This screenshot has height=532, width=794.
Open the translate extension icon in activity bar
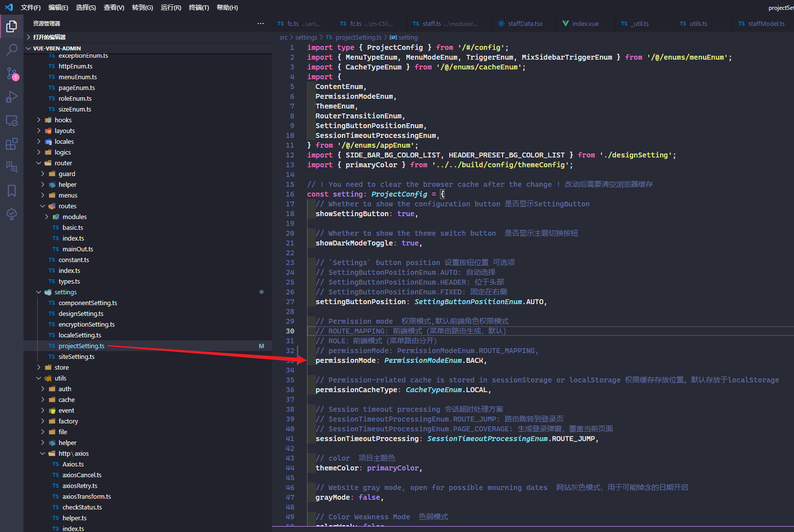pyautogui.click(x=12, y=167)
